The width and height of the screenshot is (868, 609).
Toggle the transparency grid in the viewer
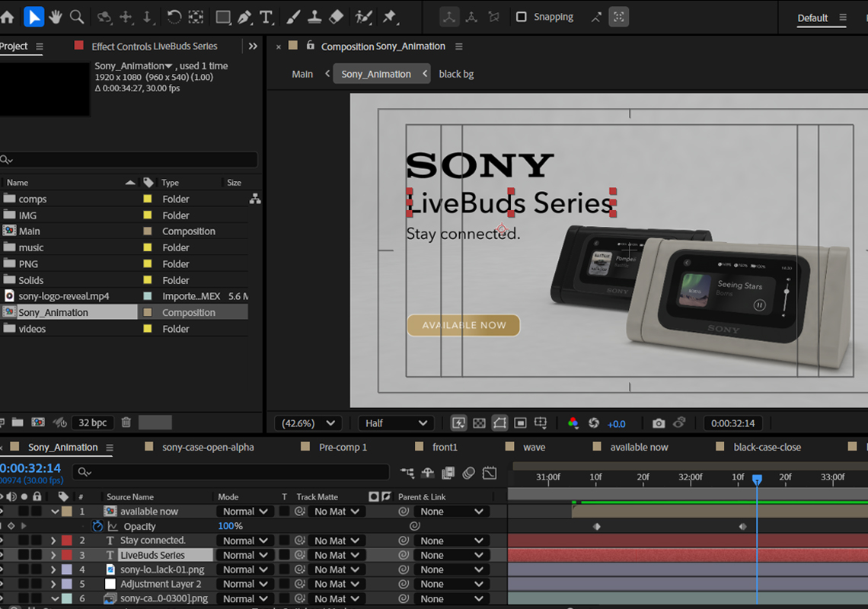(x=479, y=423)
